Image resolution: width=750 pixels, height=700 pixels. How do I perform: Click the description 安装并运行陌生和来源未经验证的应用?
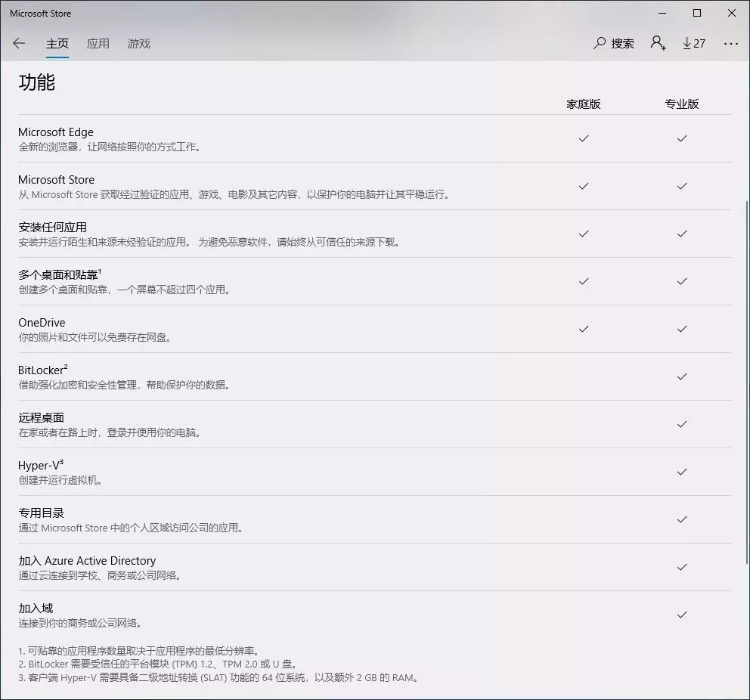click(209, 242)
